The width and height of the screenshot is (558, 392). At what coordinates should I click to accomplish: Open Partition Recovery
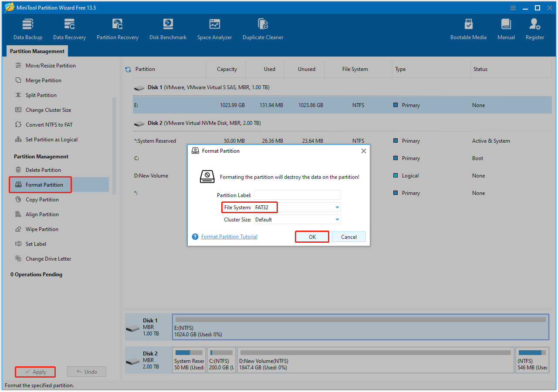[117, 28]
